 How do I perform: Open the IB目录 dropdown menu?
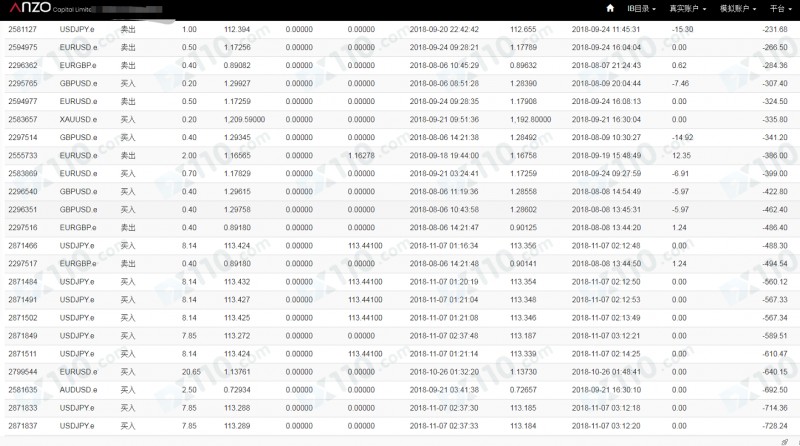641,8
